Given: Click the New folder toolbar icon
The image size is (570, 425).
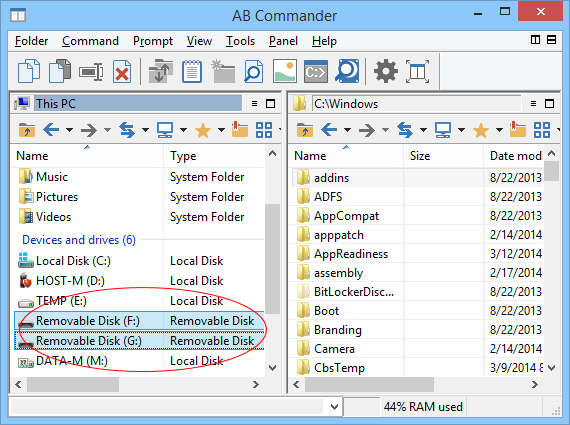Looking at the screenshot, I should [223, 71].
